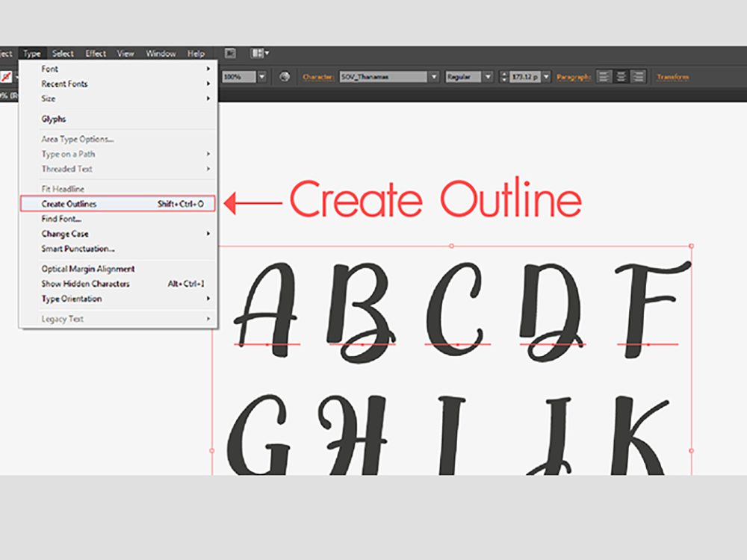The height and width of the screenshot is (560, 747).
Task: Toggle Show Hidden Characters
Action: [85, 284]
